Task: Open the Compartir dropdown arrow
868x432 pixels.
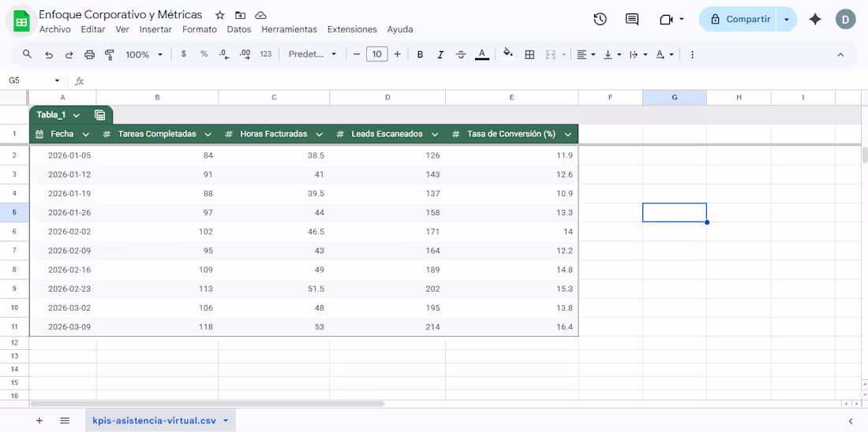Action: 787,20
